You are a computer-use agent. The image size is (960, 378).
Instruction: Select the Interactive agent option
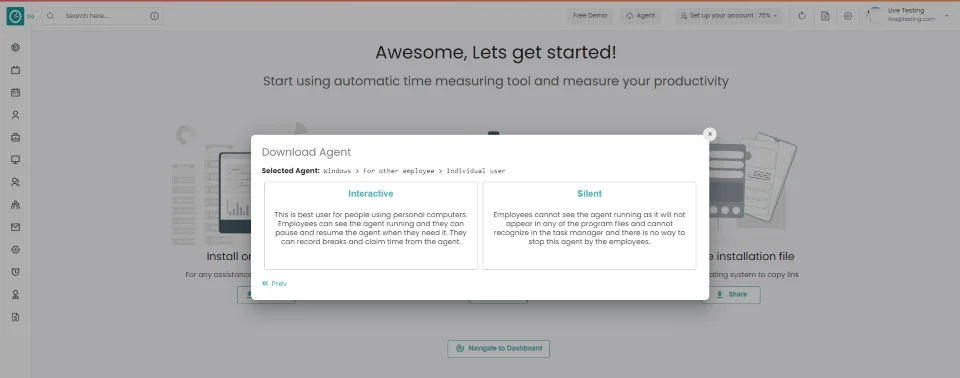(371, 225)
